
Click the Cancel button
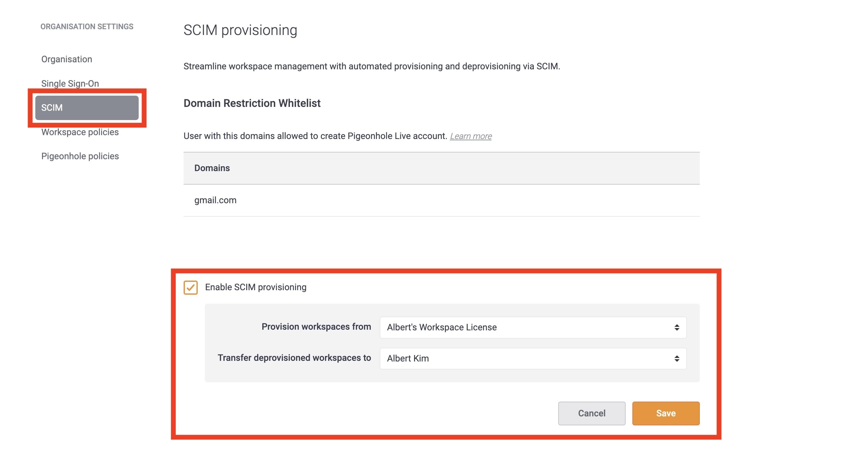pyautogui.click(x=591, y=413)
